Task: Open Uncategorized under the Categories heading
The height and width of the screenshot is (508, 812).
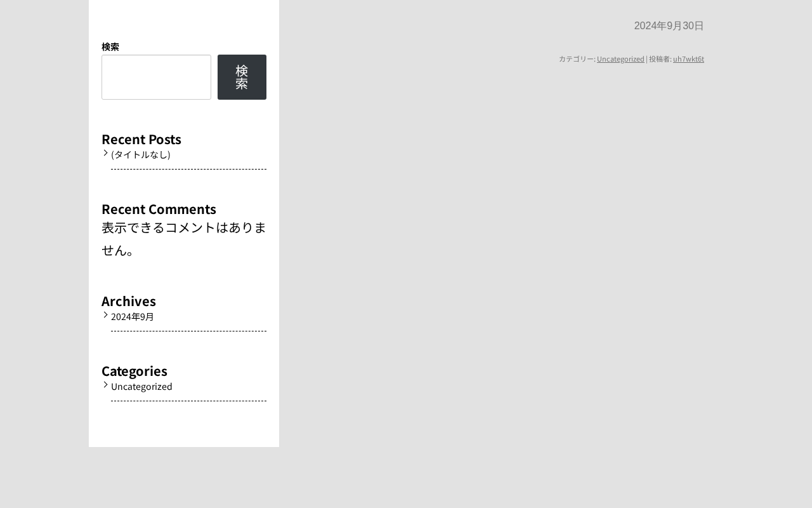Action: click(141, 386)
